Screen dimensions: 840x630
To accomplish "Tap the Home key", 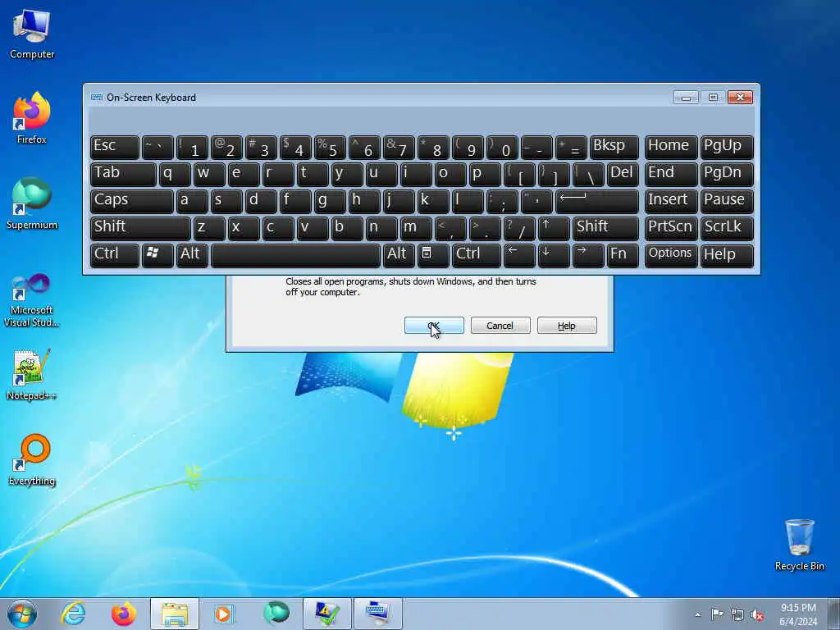I will (671, 148).
